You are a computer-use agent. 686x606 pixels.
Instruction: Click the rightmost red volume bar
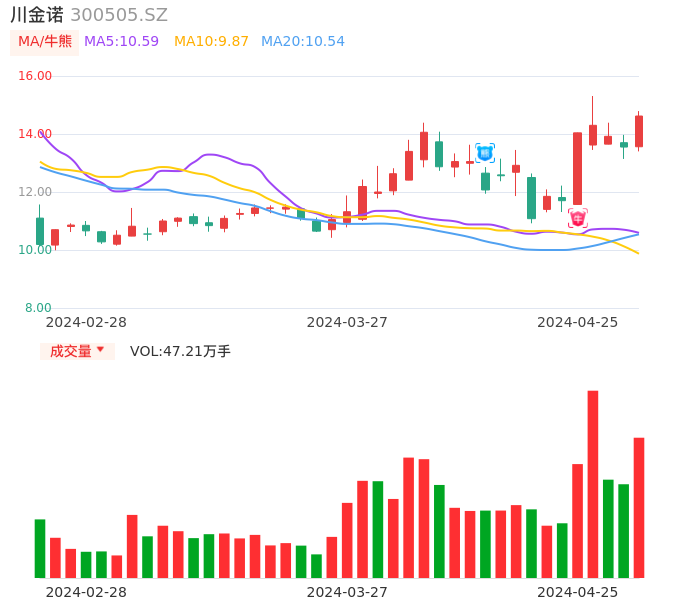click(x=639, y=507)
